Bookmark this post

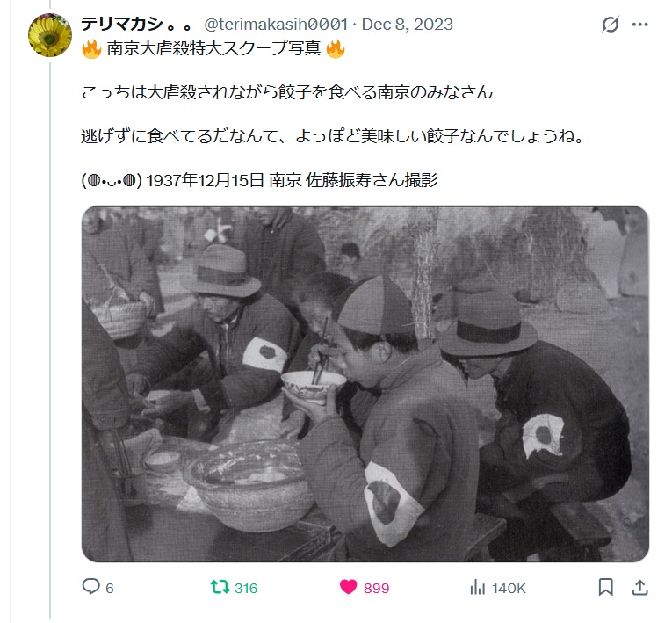605,587
